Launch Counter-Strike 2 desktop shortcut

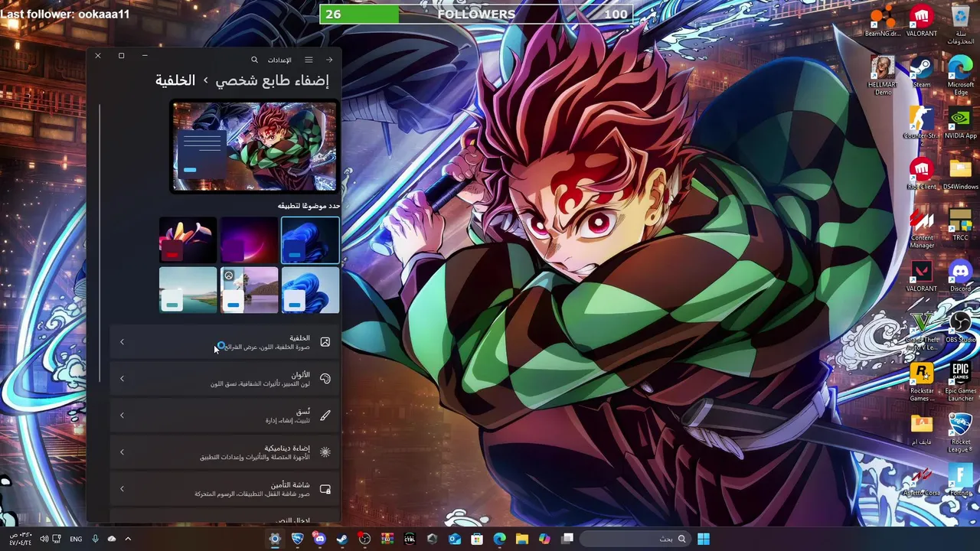tap(922, 124)
